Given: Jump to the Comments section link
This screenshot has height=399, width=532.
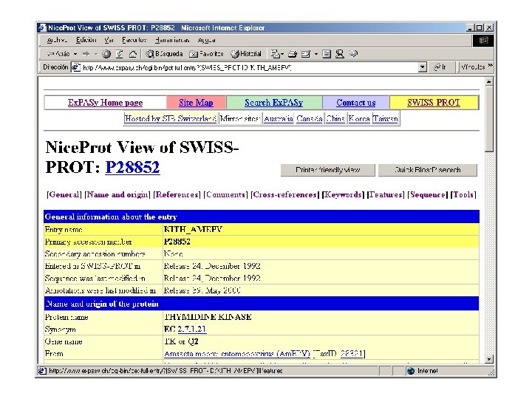Looking at the screenshot, I should 225,195.
